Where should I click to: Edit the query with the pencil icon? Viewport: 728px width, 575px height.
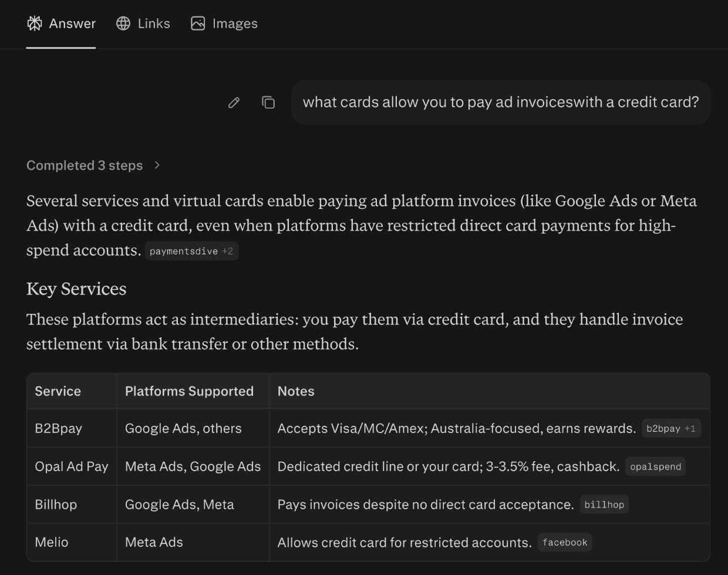(234, 103)
